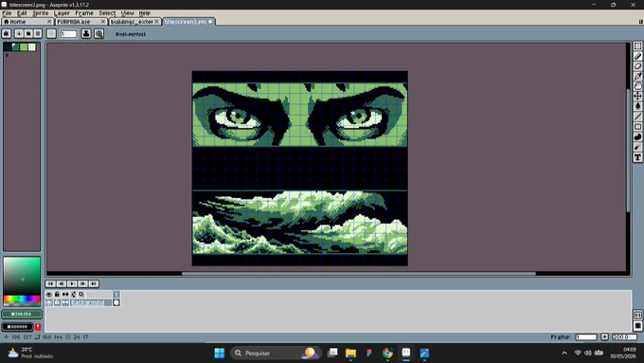Click frame 1 header in timeline
This screenshot has width=644, height=363.
(x=116, y=295)
